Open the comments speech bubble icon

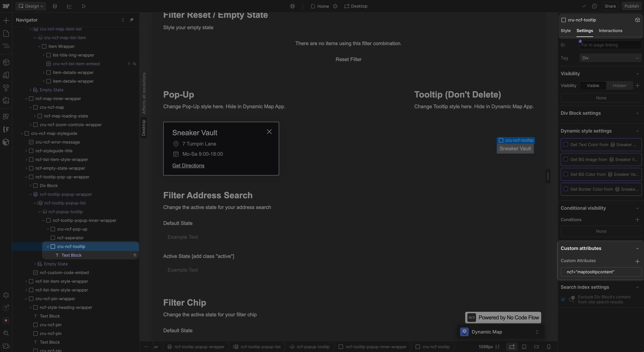(x=595, y=6)
